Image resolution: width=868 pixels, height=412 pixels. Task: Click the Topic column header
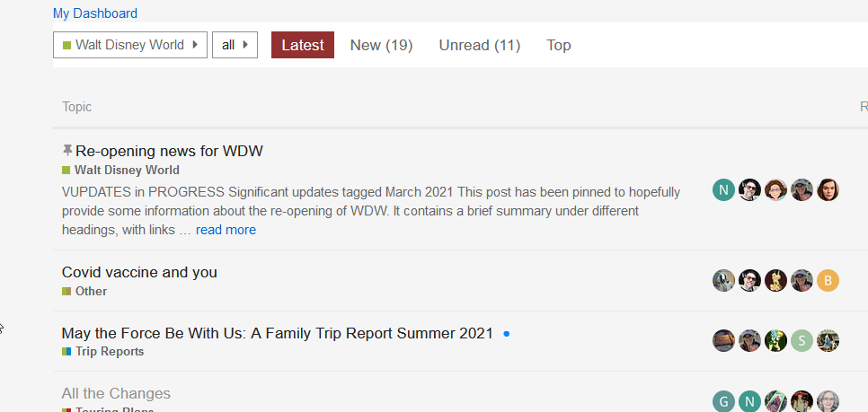[x=76, y=107]
